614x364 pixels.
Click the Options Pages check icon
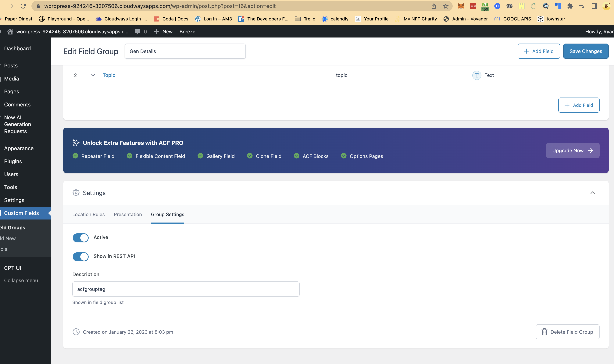(344, 156)
